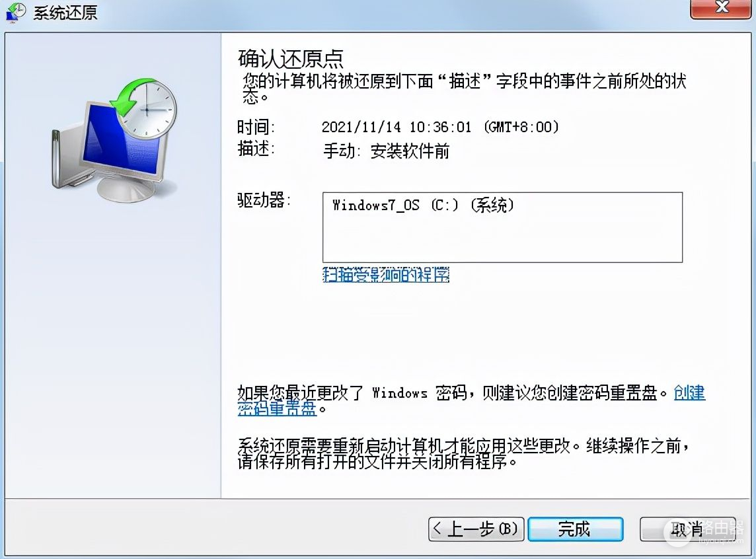Click the 描述 field label
This screenshot has width=756, height=559.
[256, 149]
